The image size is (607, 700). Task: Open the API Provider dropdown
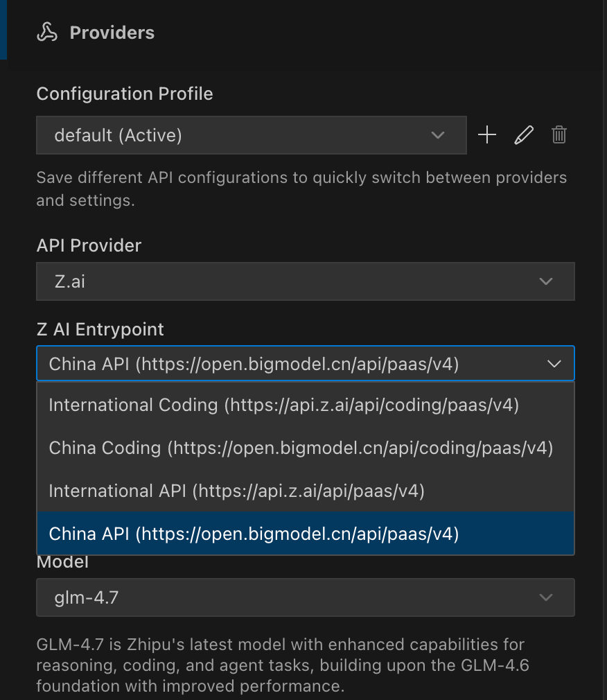(x=305, y=281)
